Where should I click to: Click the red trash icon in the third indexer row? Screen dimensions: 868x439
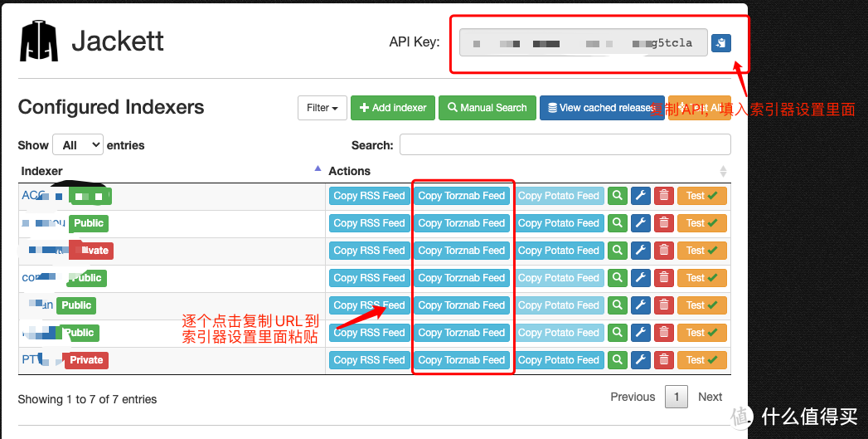(663, 251)
